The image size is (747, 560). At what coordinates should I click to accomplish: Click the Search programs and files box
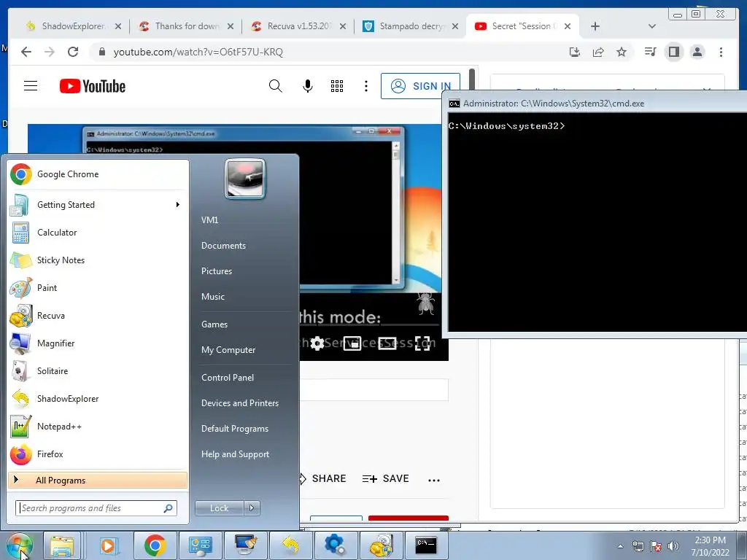[96, 508]
